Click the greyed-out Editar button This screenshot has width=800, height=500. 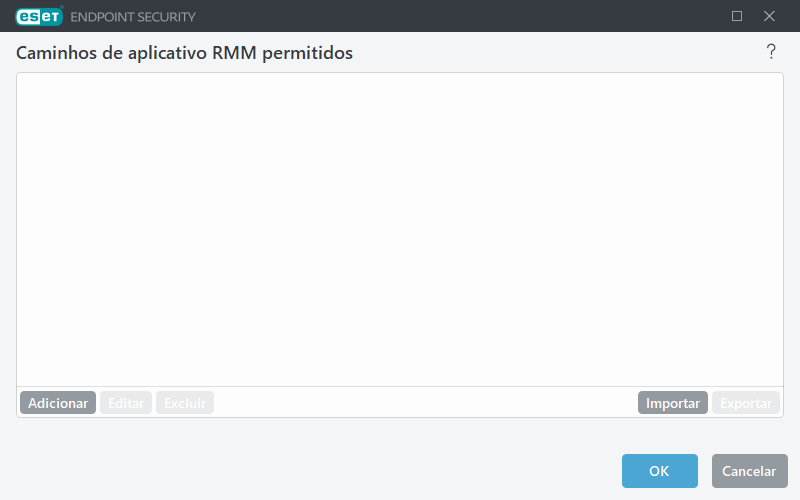[x=126, y=403]
